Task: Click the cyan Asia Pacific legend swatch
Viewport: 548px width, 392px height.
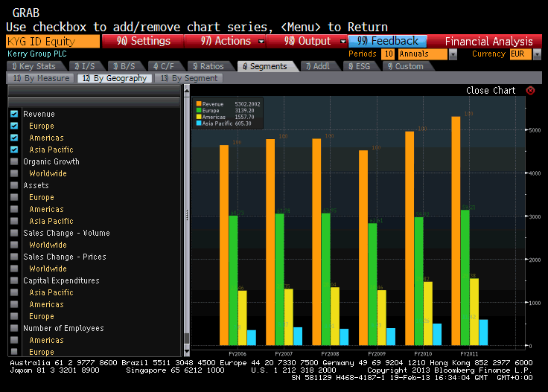Action: click(x=199, y=123)
